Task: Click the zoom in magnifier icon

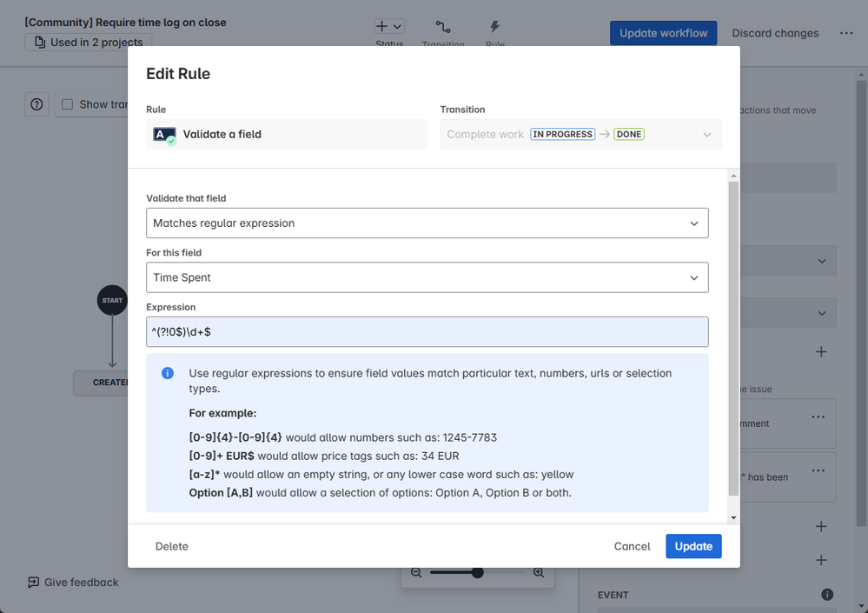Action: tap(538, 573)
